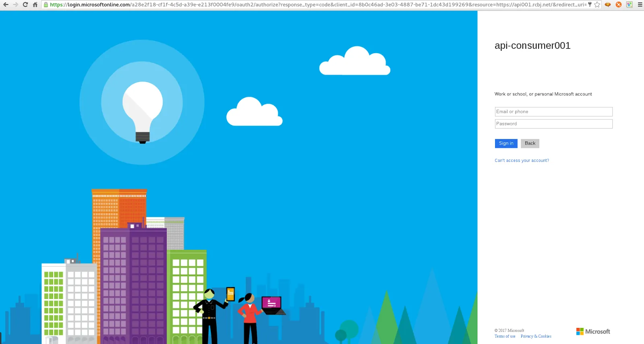
Task: Click the Email or phone field
Action: click(x=553, y=112)
